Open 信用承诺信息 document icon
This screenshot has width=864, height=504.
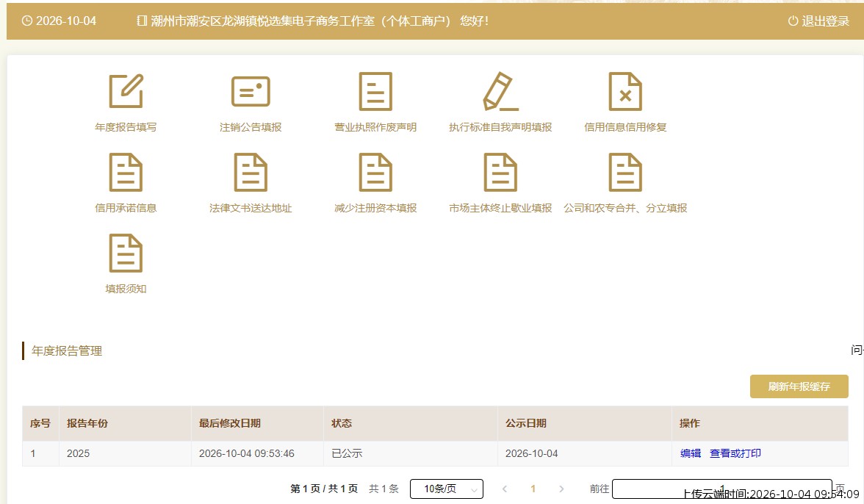(126, 173)
